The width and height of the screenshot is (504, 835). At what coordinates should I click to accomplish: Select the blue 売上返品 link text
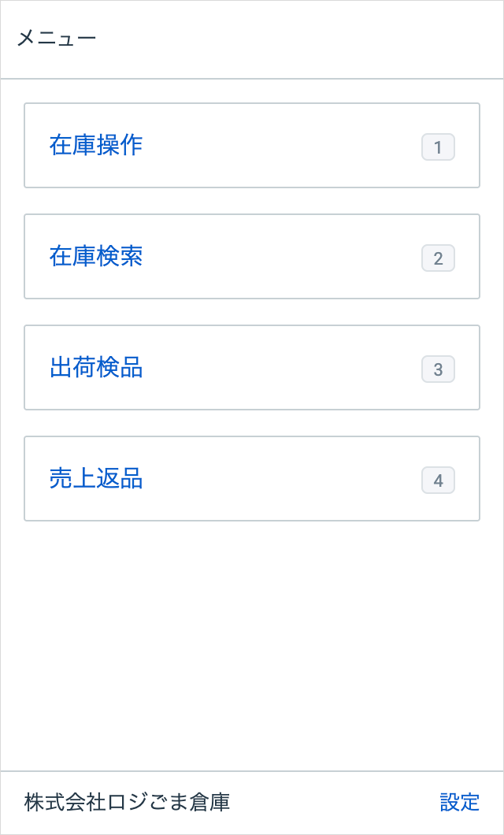[x=96, y=479]
